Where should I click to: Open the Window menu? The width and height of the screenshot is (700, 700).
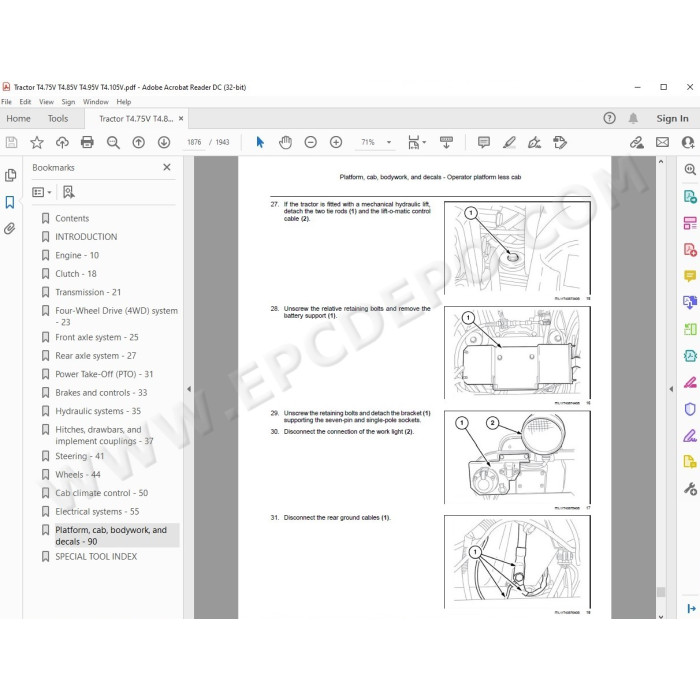96,102
